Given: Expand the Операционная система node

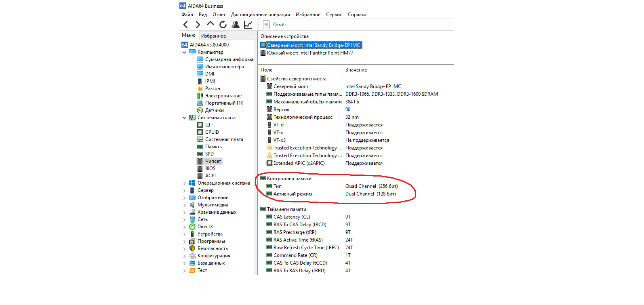Looking at the screenshot, I should [185, 183].
